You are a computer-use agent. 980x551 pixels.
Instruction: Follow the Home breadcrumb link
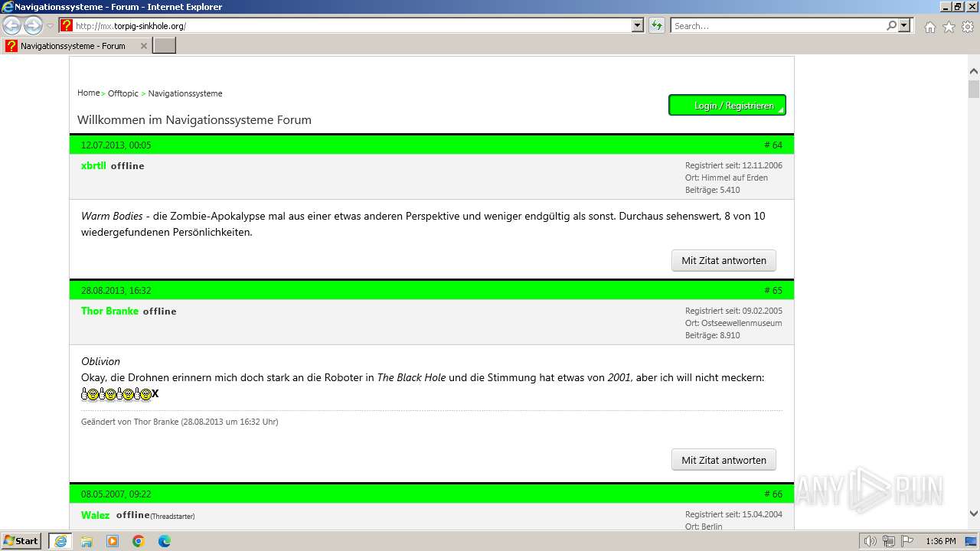[88, 93]
